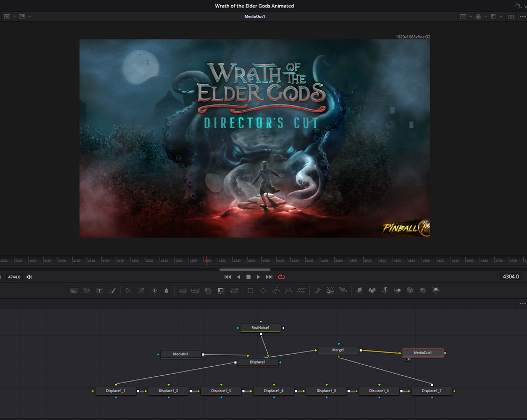Toggle the viewer grid guides icon

pos(493,16)
